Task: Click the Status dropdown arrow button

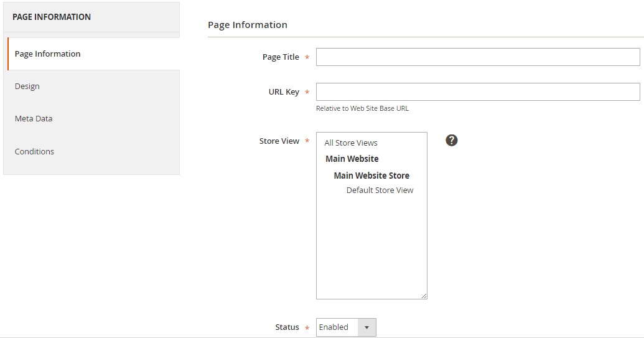Action: pyautogui.click(x=366, y=327)
